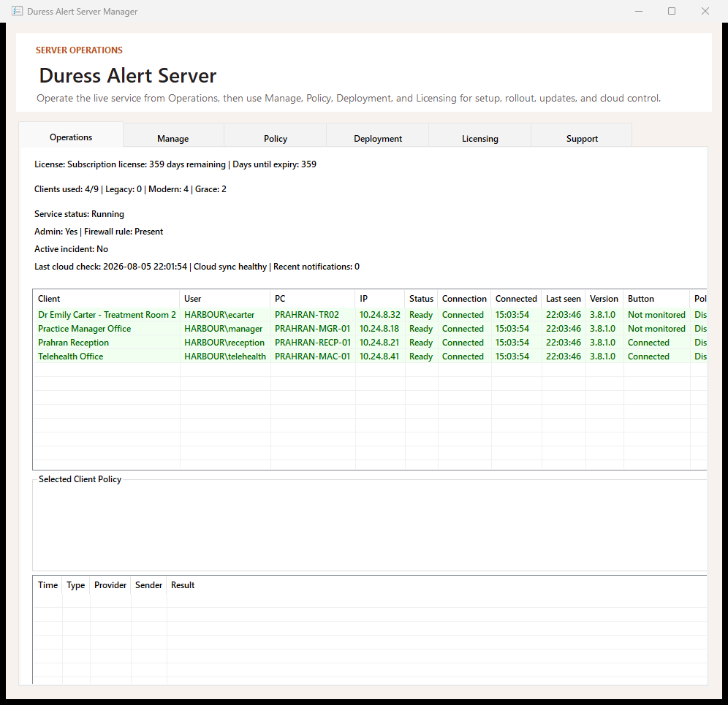
Task: Click the Provider column in notifications list
Action: coord(110,584)
